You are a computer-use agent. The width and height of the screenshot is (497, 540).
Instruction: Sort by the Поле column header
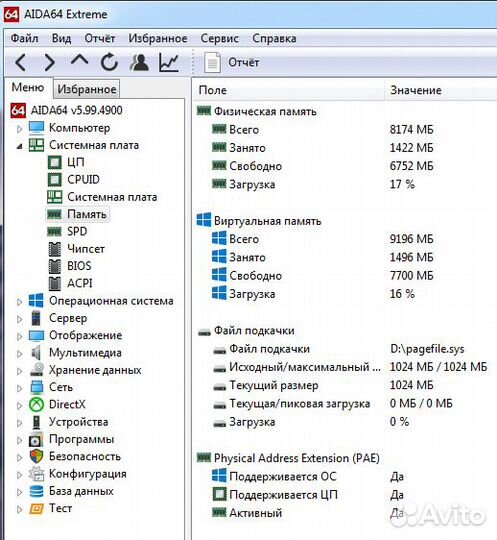coord(289,90)
